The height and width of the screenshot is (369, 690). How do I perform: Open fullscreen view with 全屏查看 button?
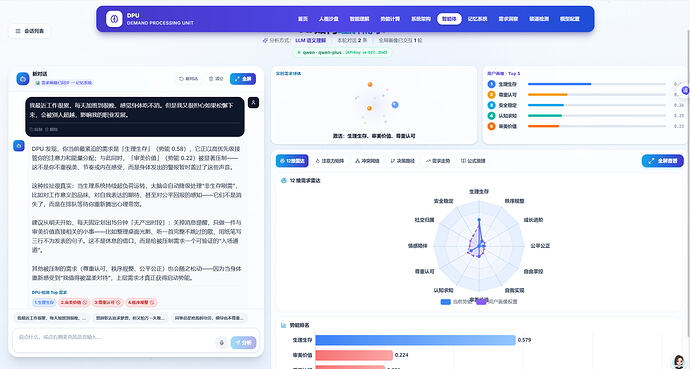[663, 161]
